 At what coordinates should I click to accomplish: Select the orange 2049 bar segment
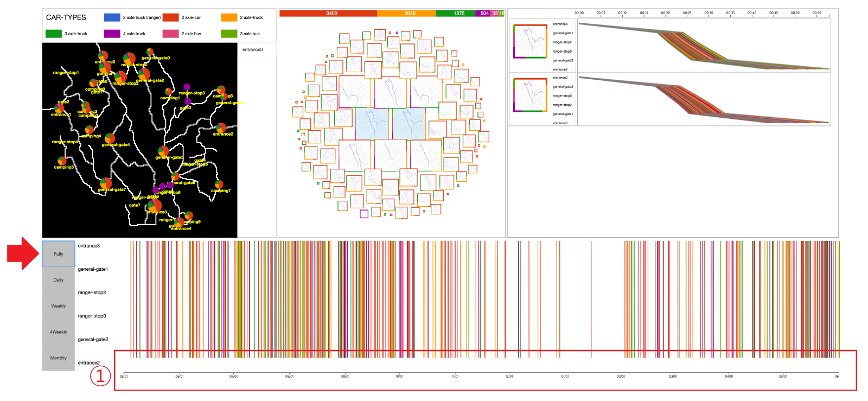point(406,13)
